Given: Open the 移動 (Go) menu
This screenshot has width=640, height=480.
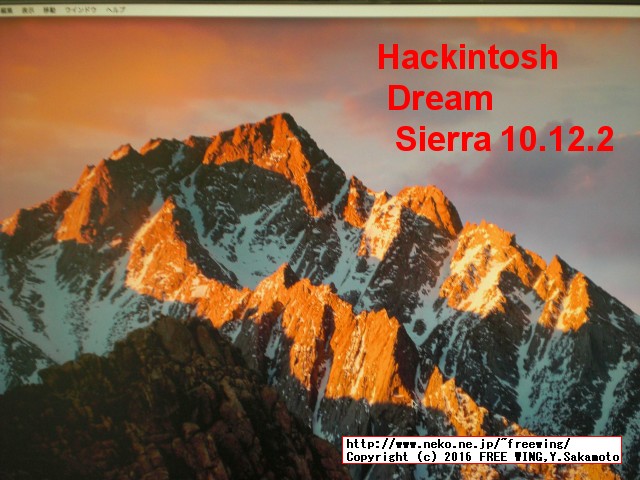Looking at the screenshot, I should [x=49, y=10].
